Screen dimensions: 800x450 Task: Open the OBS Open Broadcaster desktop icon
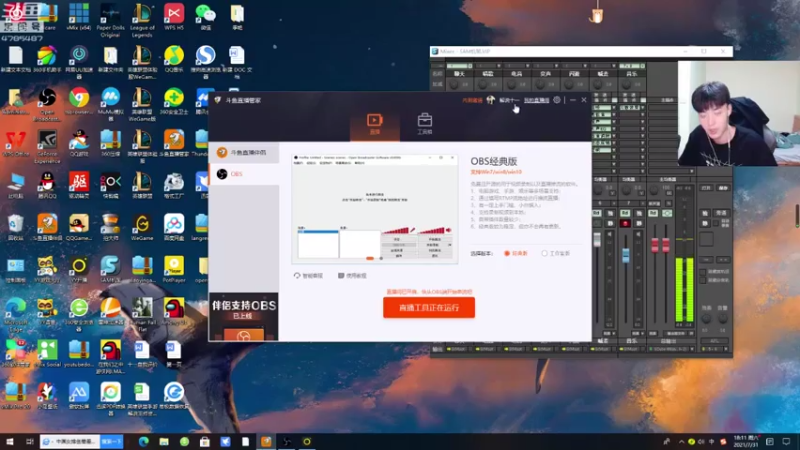point(47,105)
